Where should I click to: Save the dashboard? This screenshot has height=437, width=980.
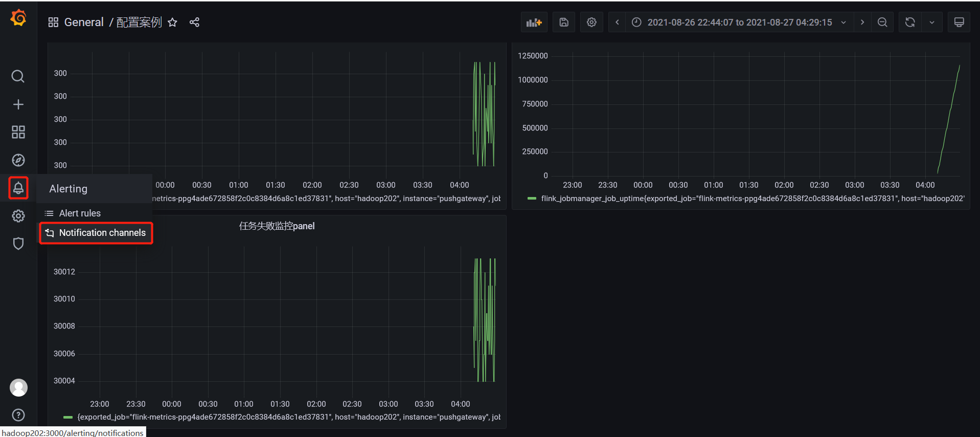click(564, 22)
